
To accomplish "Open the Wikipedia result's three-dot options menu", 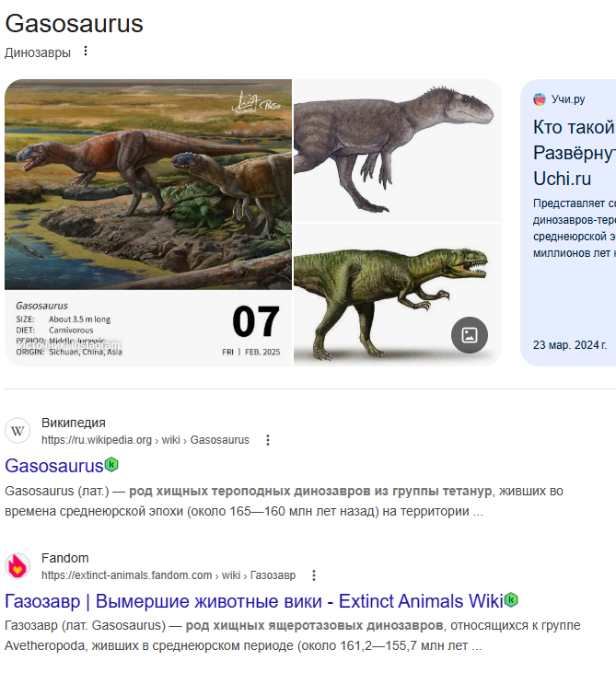I will pos(268,440).
